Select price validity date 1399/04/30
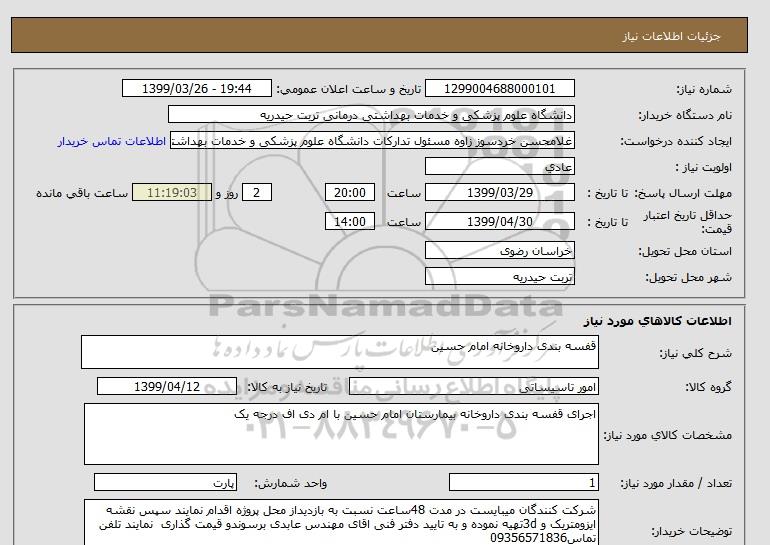770x545 pixels. [499, 221]
